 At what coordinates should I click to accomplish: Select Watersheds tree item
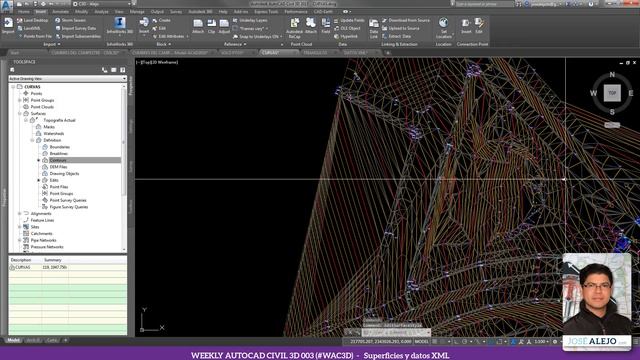[x=54, y=133]
